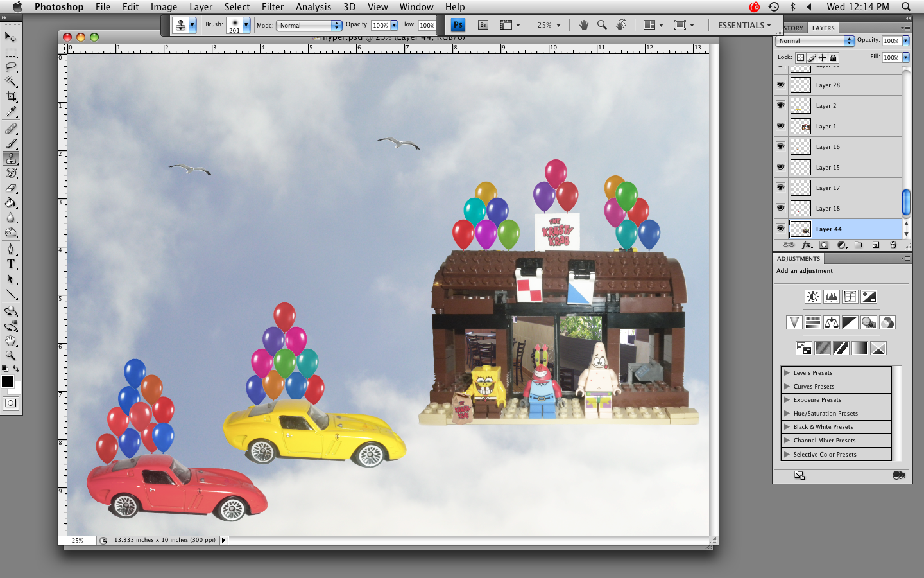Select the Clone Stamp tool in toolbox
The height and width of the screenshot is (578, 924).
(x=11, y=158)
